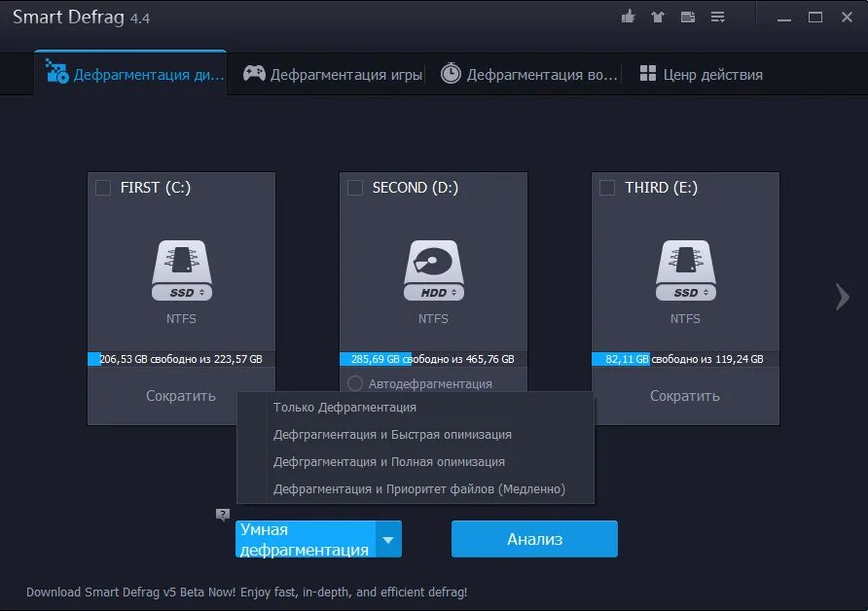Click the SECOND (D:) HDD drive icon
The height and width of the screenshot is (611, 868).
click(x=433, y=270)
